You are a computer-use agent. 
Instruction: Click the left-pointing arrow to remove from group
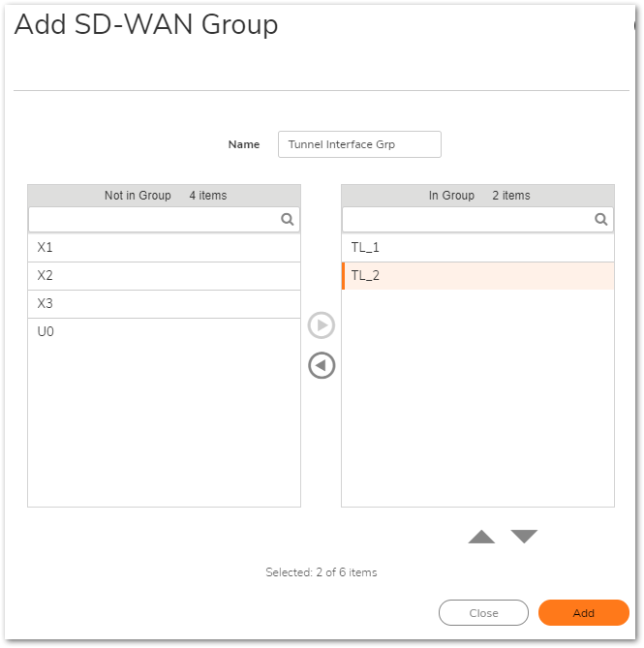tap(322, 365)
